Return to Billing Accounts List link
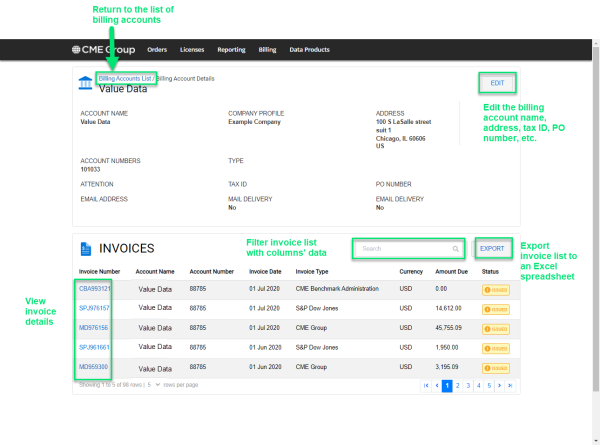The height and width of the screenshot is (445, 600). pyautogui.click(x=125, y=78)
